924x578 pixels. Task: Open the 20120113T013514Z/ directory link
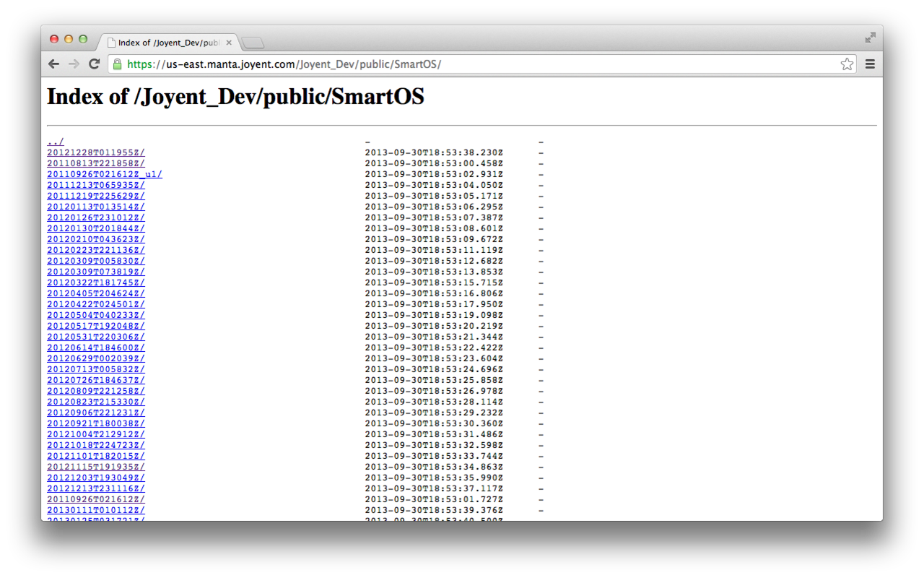coord(96,207)
